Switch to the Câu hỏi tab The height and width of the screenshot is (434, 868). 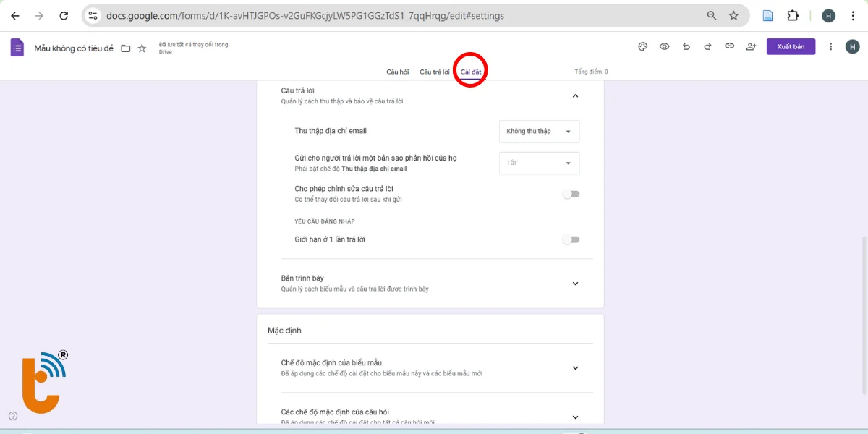coord(397,72)
